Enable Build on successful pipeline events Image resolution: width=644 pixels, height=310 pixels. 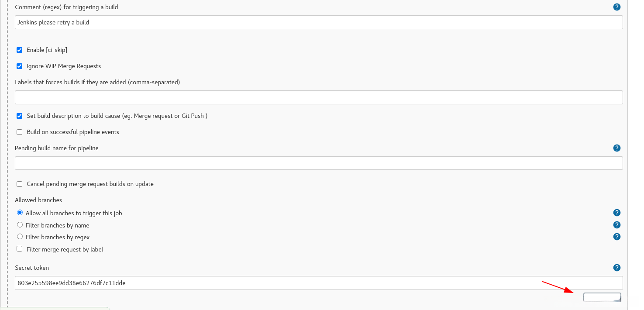point(19,132)
